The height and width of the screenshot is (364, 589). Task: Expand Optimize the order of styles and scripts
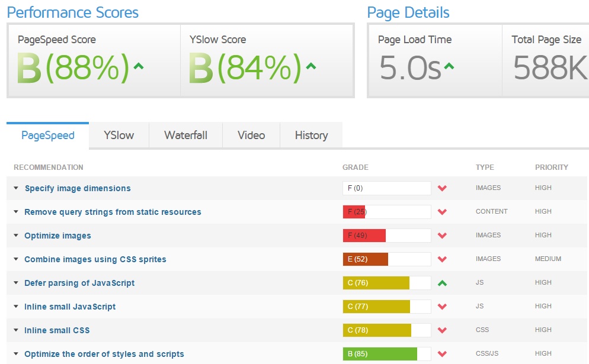(x=17, y=354)
